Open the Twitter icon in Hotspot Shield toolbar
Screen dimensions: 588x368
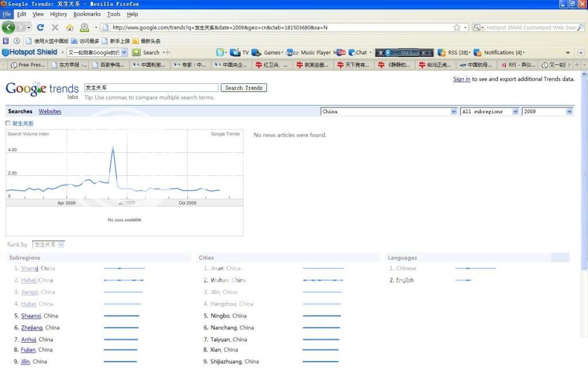pos(220,52)
